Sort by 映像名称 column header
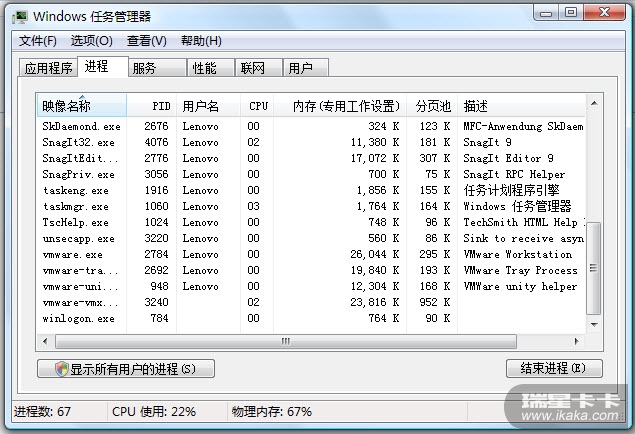The image size is (635, 434). 81,106
